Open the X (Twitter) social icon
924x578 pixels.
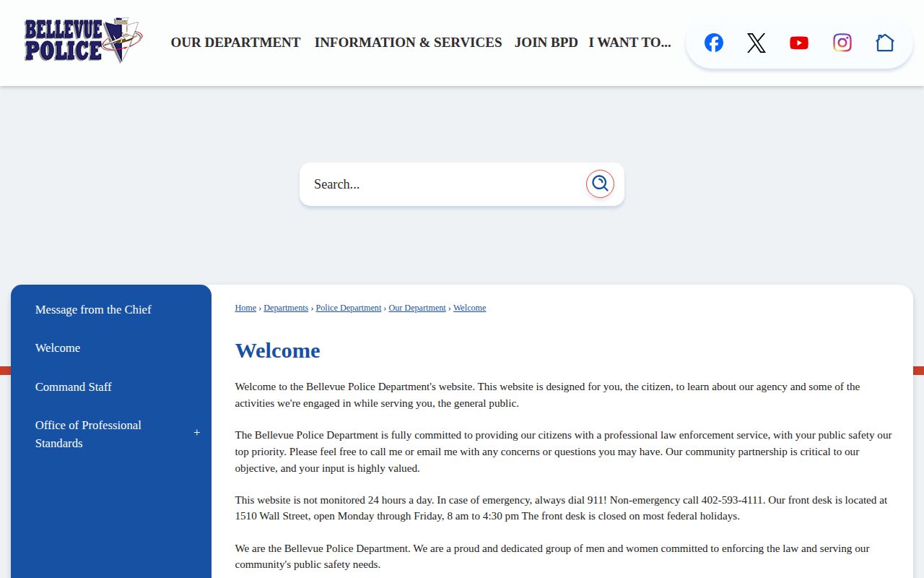pyautogui.click(x=756, y=43)
